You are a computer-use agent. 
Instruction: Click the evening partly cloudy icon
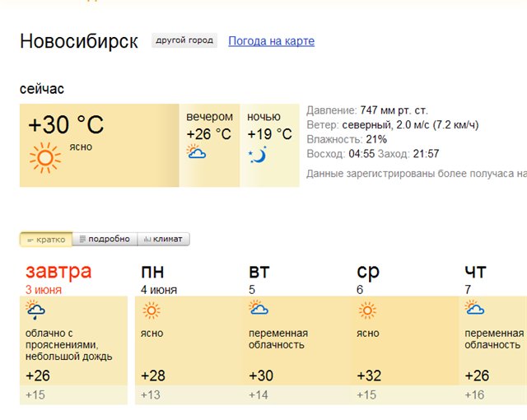pos(196,152)
